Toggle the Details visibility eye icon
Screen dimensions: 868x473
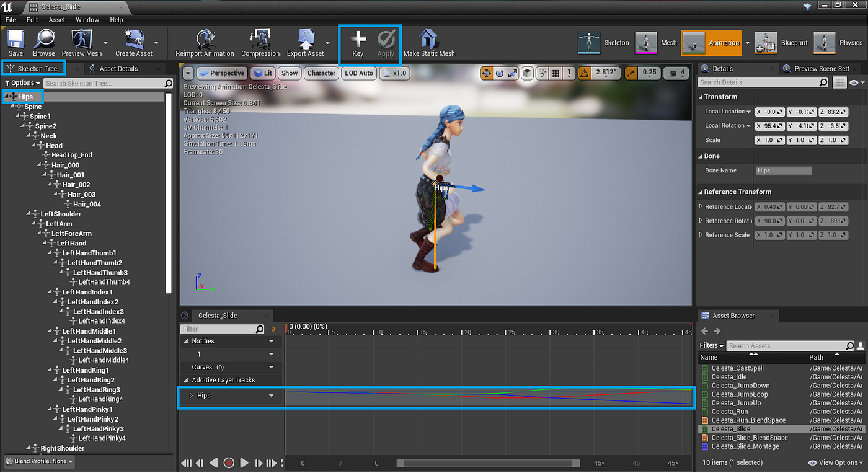click(854, 82)
